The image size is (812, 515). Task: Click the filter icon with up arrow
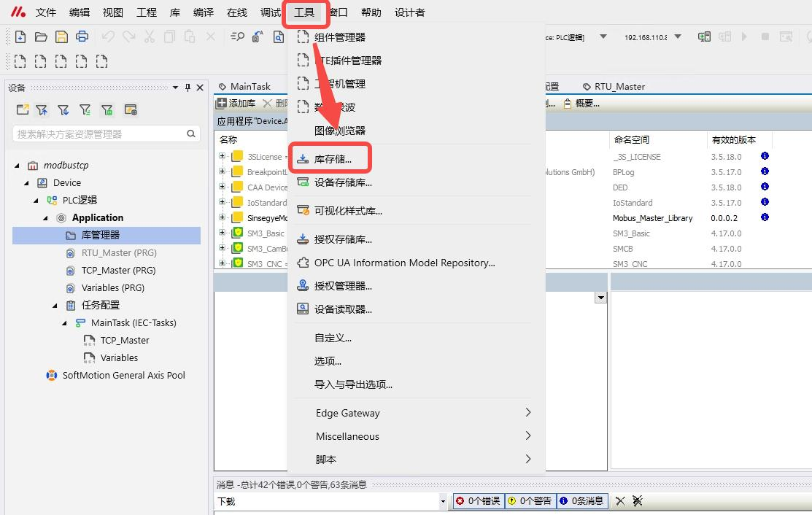[42, 109]
